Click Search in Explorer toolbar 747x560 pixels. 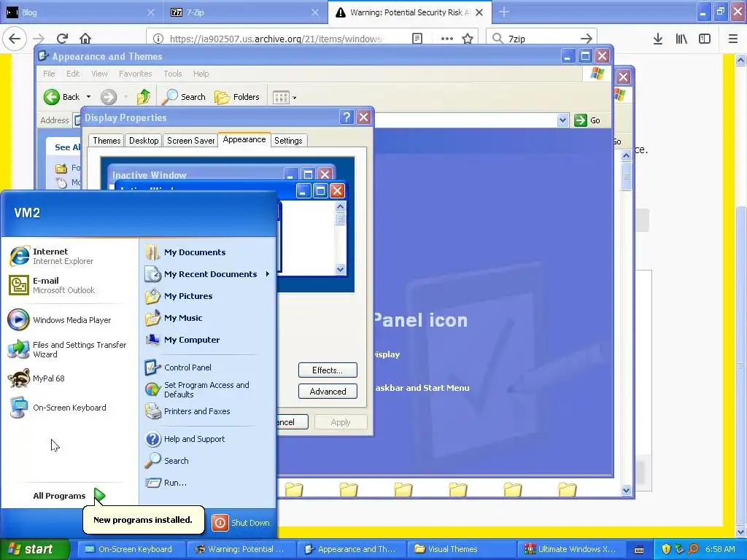tap(184, 97)
